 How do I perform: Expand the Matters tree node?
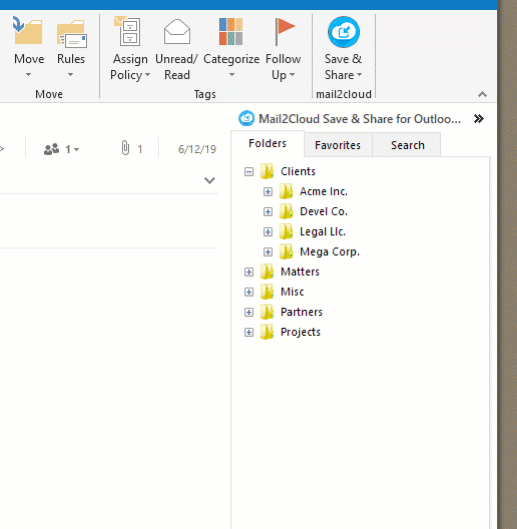pos(249,272)
